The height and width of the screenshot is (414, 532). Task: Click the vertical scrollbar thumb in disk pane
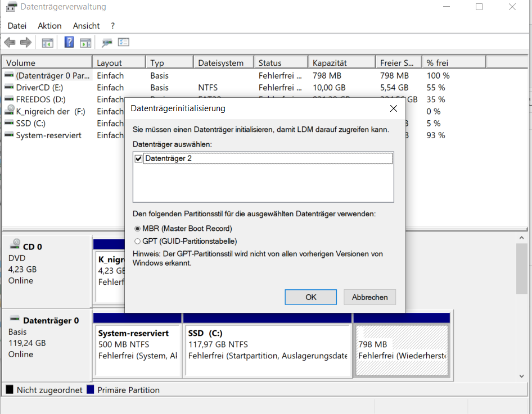[521, 269]
